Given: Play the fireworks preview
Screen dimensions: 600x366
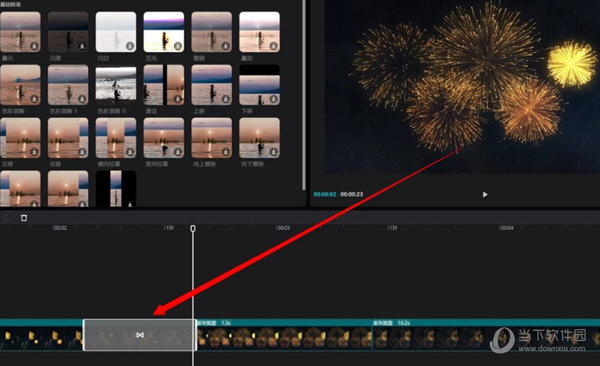Looking at the screenshot, I should click(x=485, y=194).
